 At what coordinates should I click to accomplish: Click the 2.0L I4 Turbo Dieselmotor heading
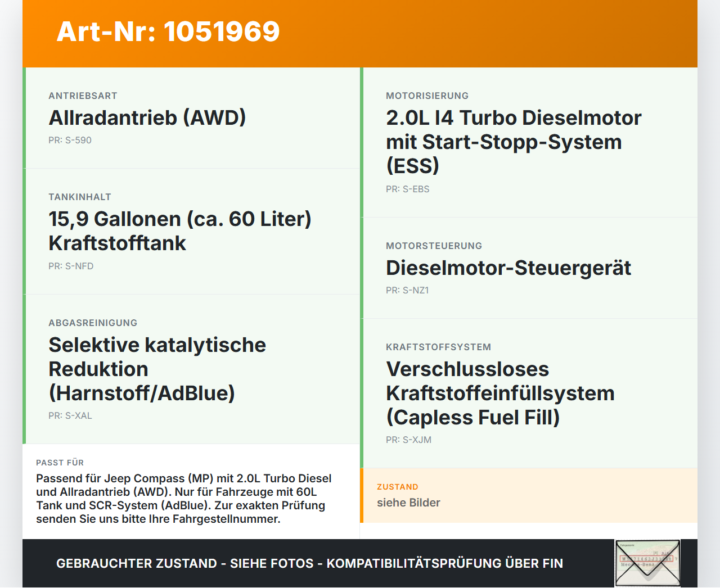click(x=514, y=142)
